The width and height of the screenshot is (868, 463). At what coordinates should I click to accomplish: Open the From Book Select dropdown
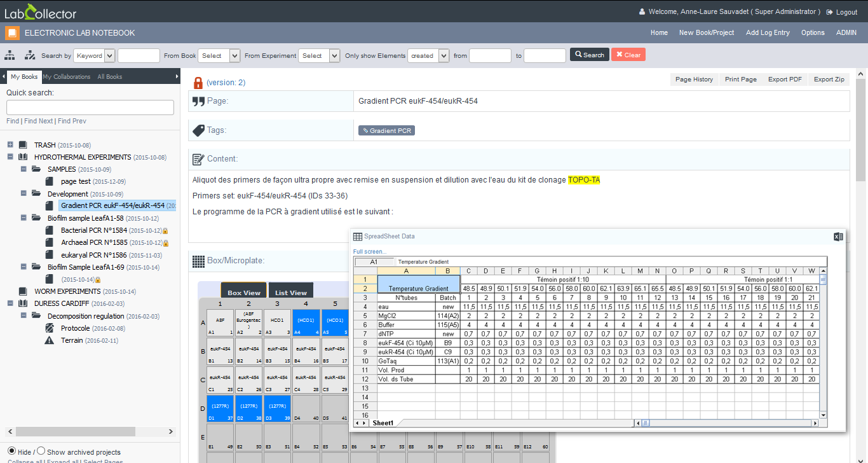[x=219, y=55]
